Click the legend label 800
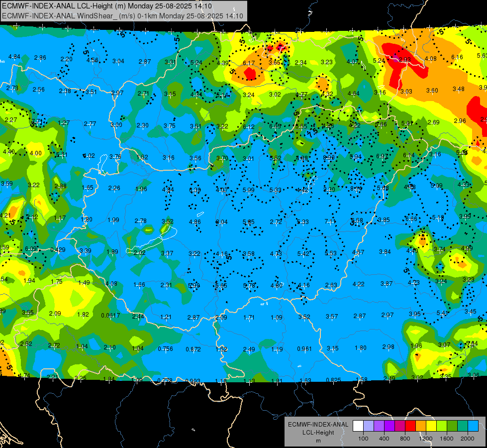The width and height of the screenshot is (487, 448). (x=405, y=439)
